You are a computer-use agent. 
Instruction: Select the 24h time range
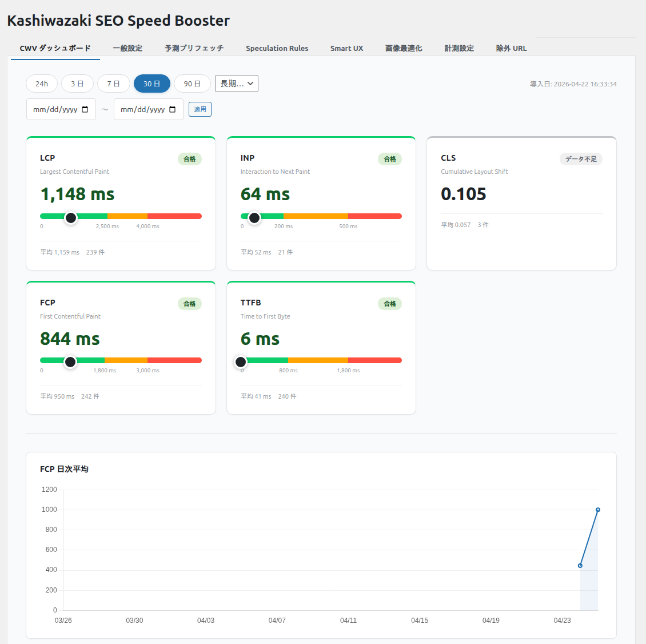pos(42,84)
